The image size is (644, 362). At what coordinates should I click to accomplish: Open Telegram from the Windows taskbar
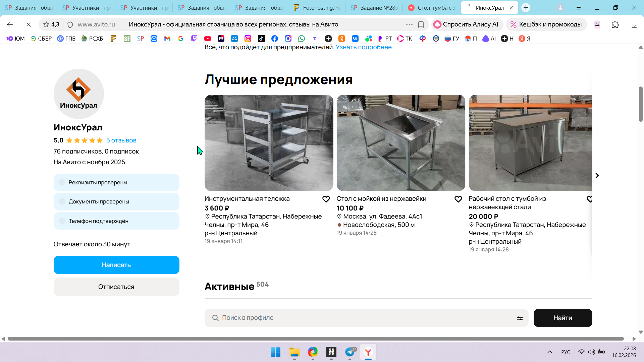click(x=350, y=352)
